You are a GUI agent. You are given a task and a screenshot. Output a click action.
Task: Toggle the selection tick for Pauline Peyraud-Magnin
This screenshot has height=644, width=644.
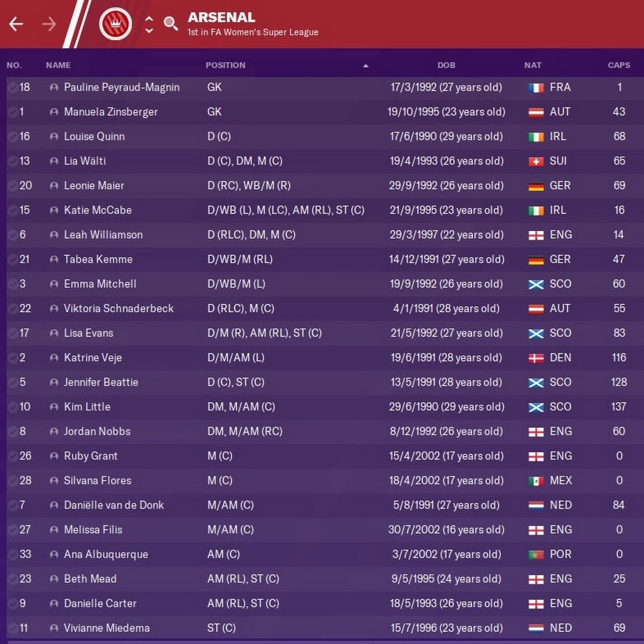[x=13, y=87]
